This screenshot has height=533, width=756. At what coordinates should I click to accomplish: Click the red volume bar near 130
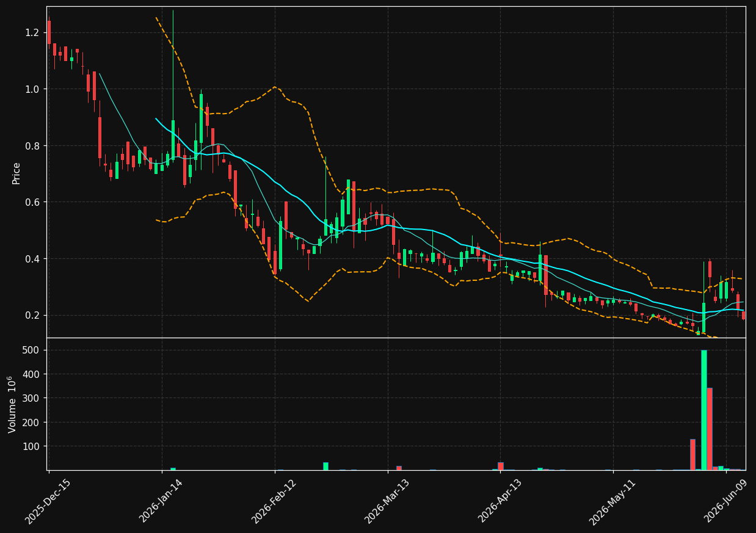click(692, 454)
